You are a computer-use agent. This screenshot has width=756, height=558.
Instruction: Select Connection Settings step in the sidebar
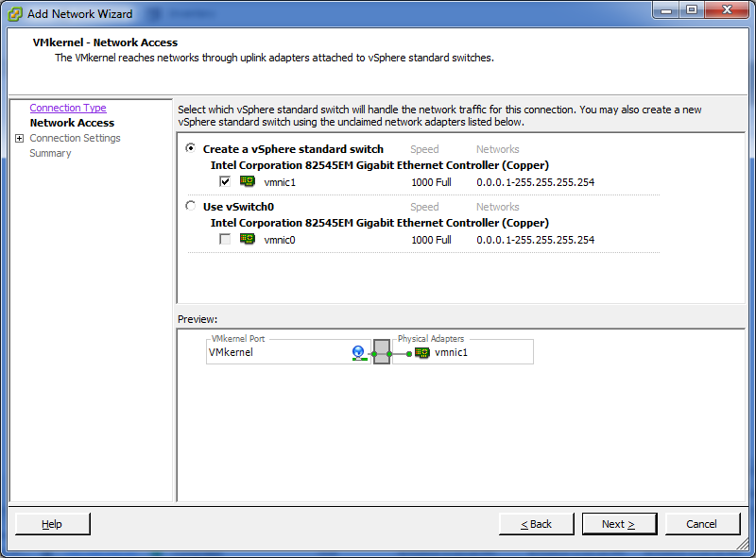(75, 138)
